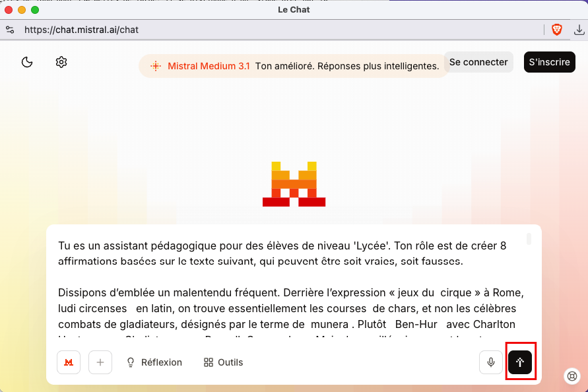
Task: Show browser downloads via the download icon
Action: click(579, 30)
